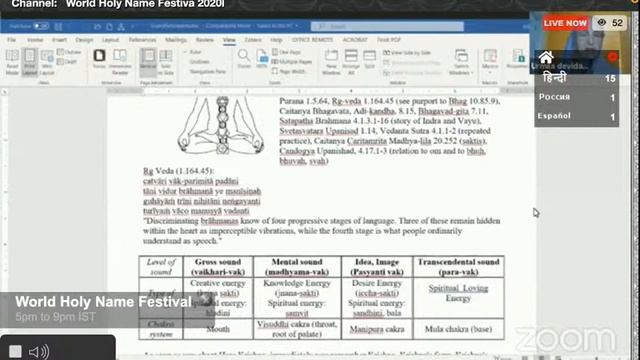Select Side to Side page movement
Image resolution: width=640 pixels, height=360 pixels.
point(166,62)
